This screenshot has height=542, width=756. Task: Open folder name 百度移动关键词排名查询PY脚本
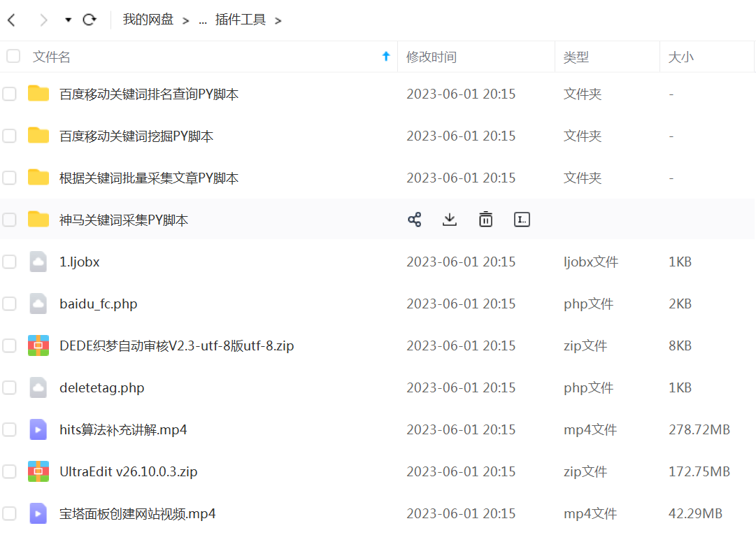click(149, 94)
